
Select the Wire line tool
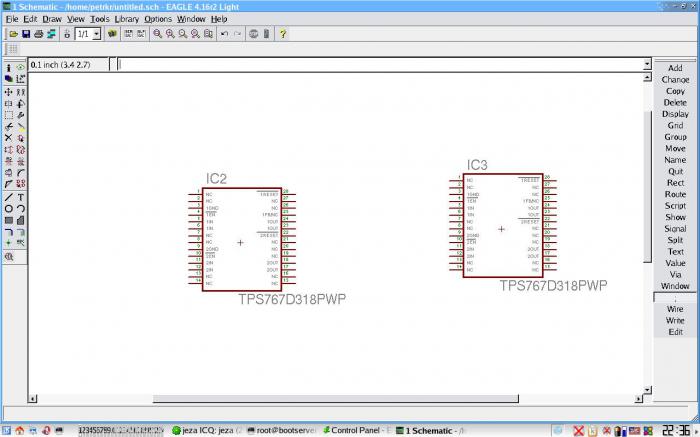[x=8, y=197]
